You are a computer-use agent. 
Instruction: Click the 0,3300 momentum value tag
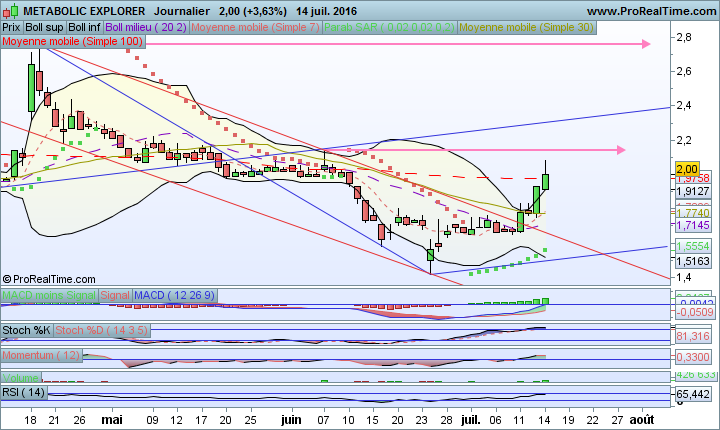pos(693,357)
